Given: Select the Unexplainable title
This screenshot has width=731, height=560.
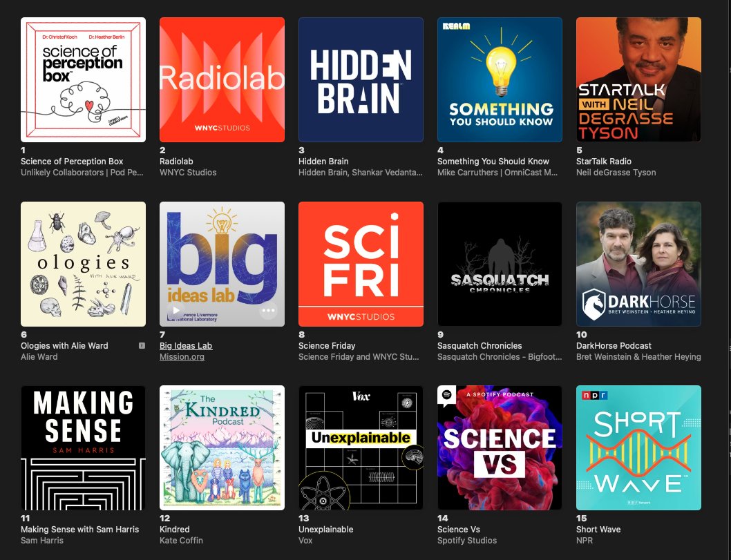Looking at the screenshot, I should (326, 529).
